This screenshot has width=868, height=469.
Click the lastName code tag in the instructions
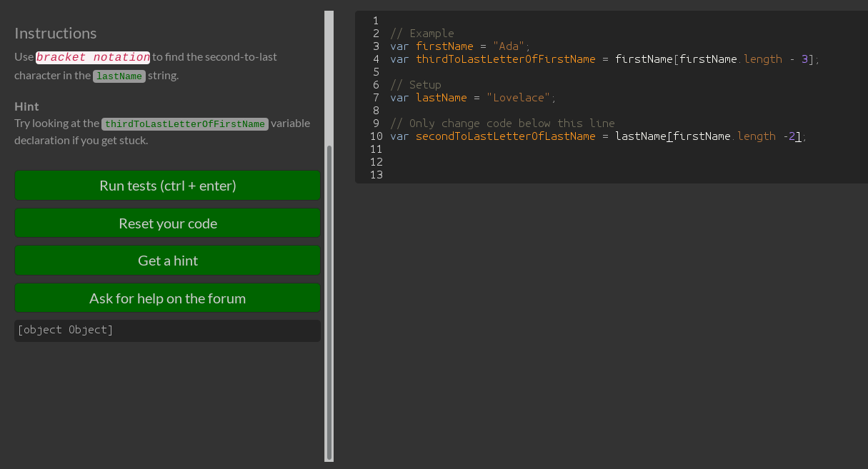(x=119, y=76)
